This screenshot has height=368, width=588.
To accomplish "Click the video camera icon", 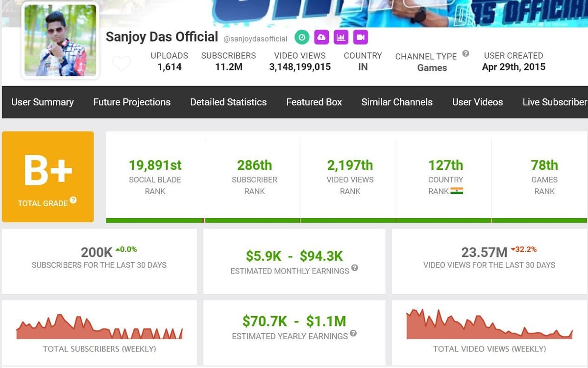I will [361, 37].
